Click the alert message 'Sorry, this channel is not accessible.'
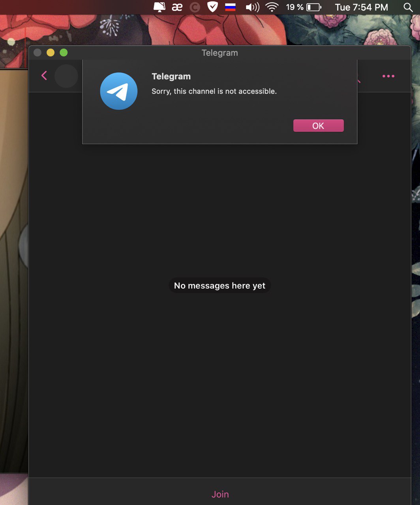Screen dimensions: 420x505 [x=214, y=91]
